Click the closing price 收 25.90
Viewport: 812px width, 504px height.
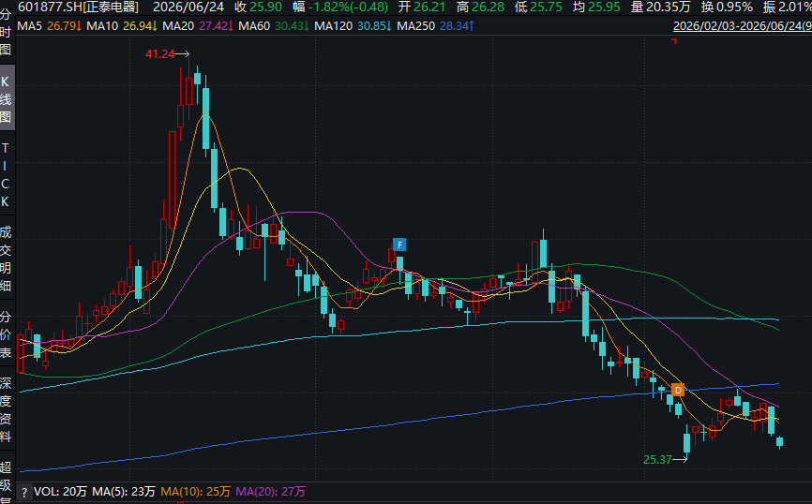[259, 7]
